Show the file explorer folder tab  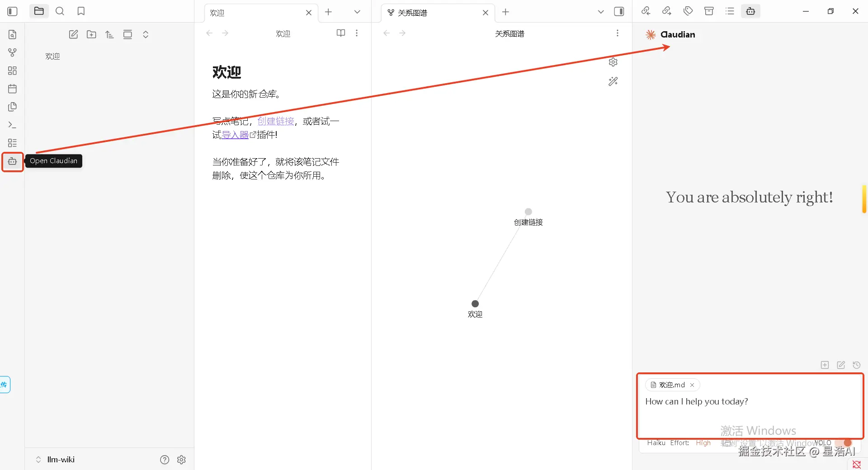tap(39, 11)
